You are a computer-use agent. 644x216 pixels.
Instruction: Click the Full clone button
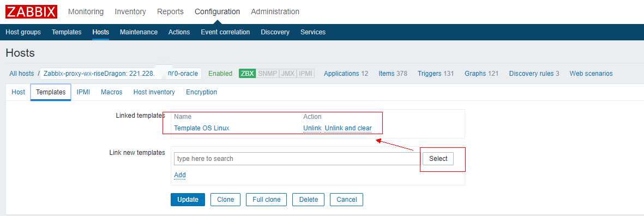(267, 200)
